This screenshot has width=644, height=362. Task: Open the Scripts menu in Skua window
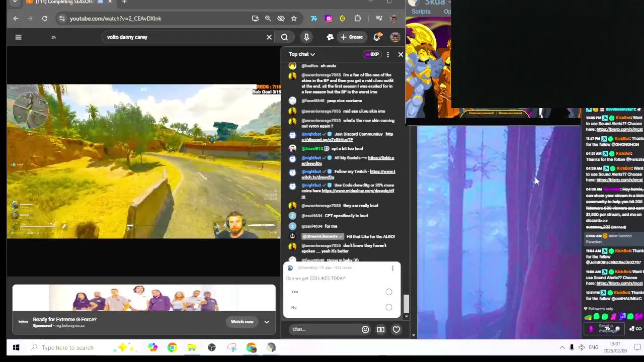421,12
